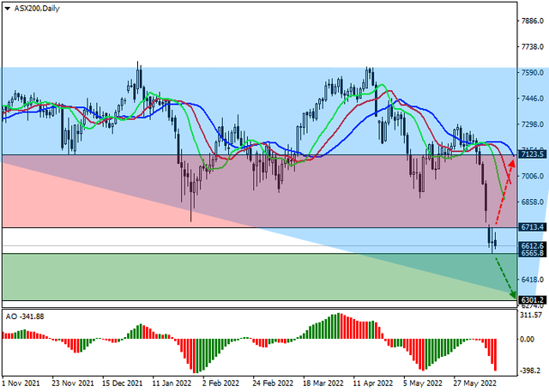Click the 1 Nov 2021 date label
Screen dimensions: 549x392
tap(21, 383)
